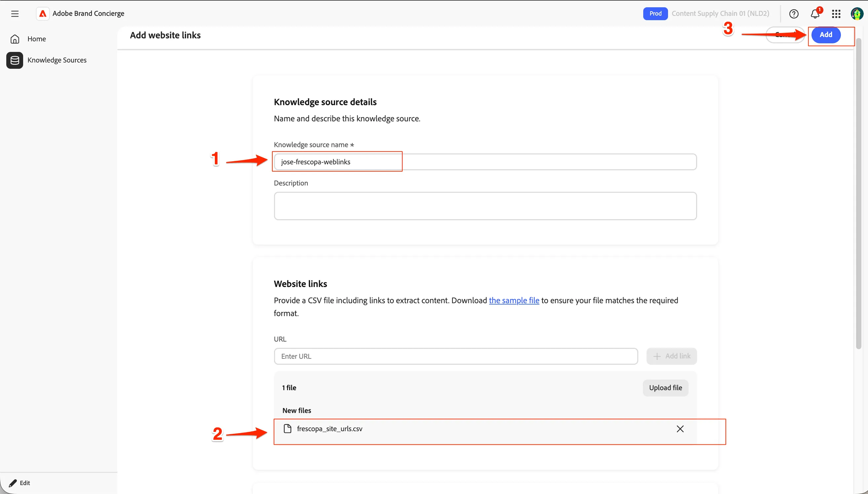
Task: Click the Upload file button
Action: click(x=665, y=388)
